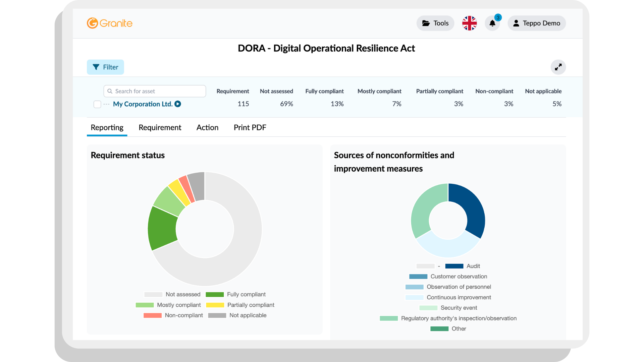Toggle Customer observation legend swatch

tap(418, 277)
